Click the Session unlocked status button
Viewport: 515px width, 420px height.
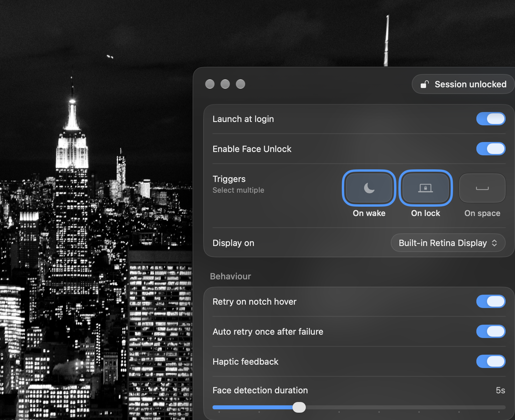tap(463, 84)
